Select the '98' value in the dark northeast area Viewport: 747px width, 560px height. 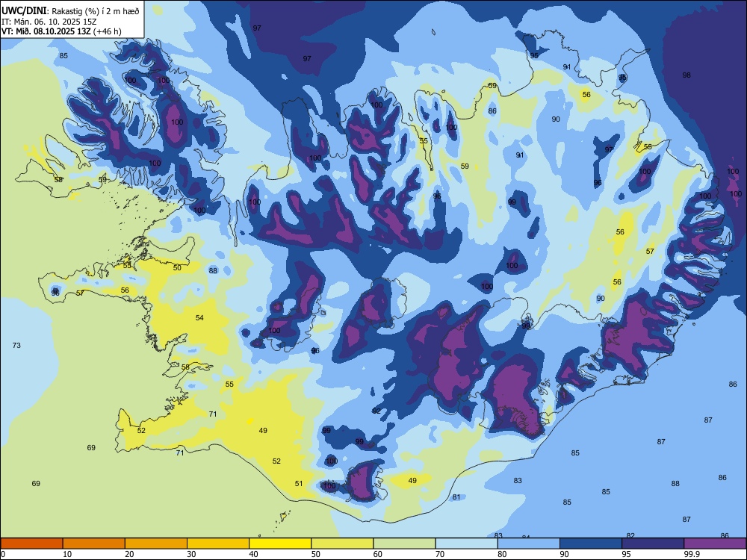[686, 75]
